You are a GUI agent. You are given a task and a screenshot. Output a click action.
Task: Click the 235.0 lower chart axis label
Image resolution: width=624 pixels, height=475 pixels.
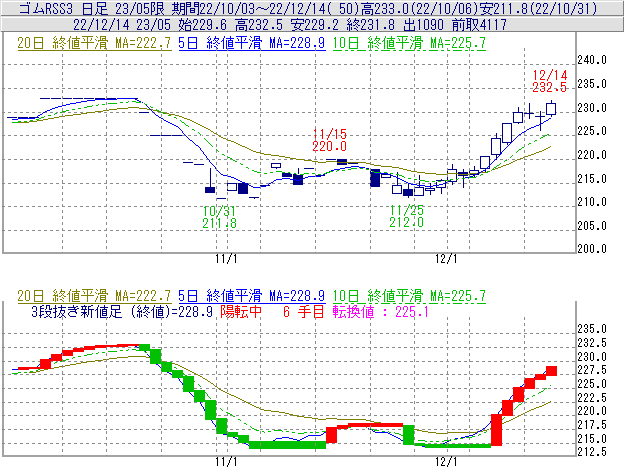click(592, 329)
